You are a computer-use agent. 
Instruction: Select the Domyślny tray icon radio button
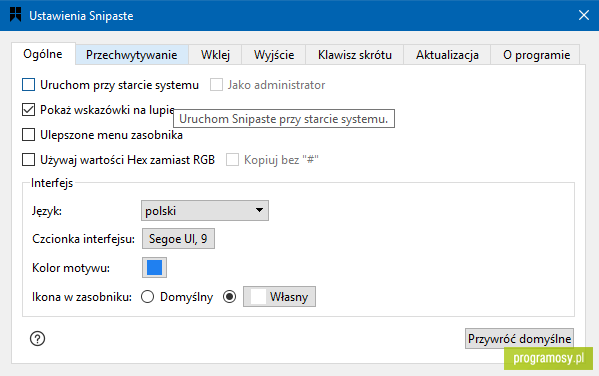[147, 297]
